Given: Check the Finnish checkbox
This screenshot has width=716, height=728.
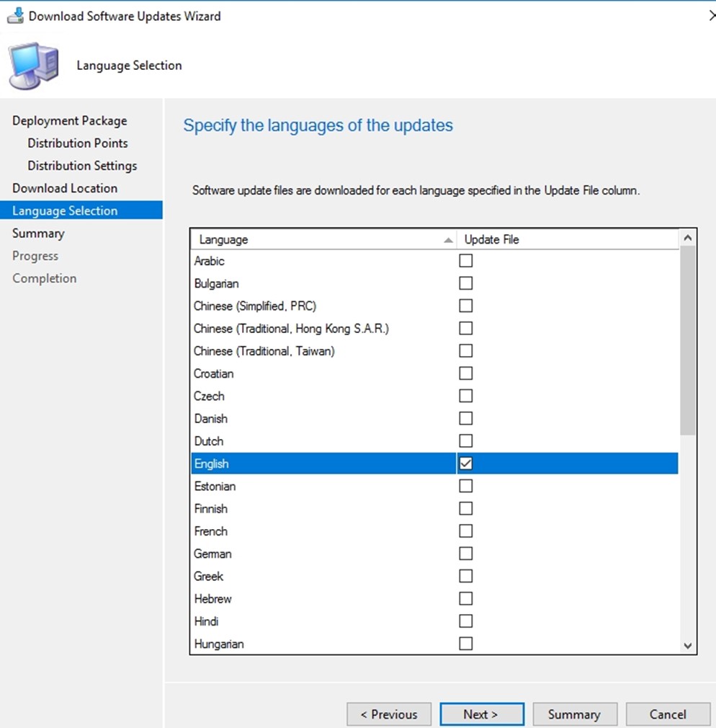Looking at the screenshot, I should [465, 508].
